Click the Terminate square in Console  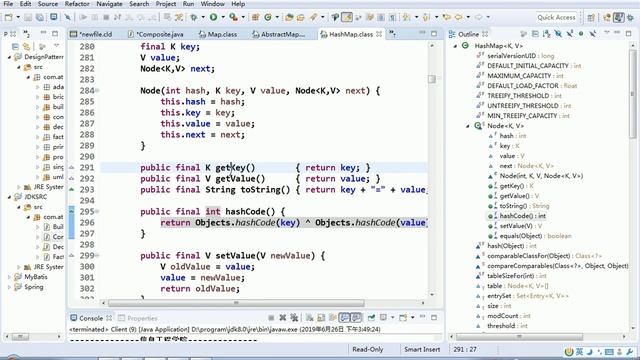[271, 318]
